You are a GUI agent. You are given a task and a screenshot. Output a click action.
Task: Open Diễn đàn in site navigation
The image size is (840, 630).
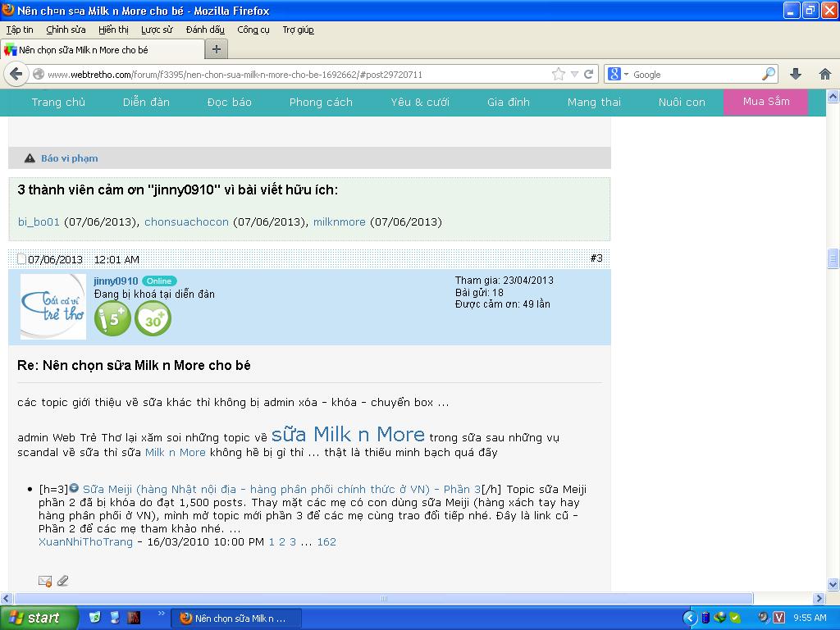[x=146, y=102]
